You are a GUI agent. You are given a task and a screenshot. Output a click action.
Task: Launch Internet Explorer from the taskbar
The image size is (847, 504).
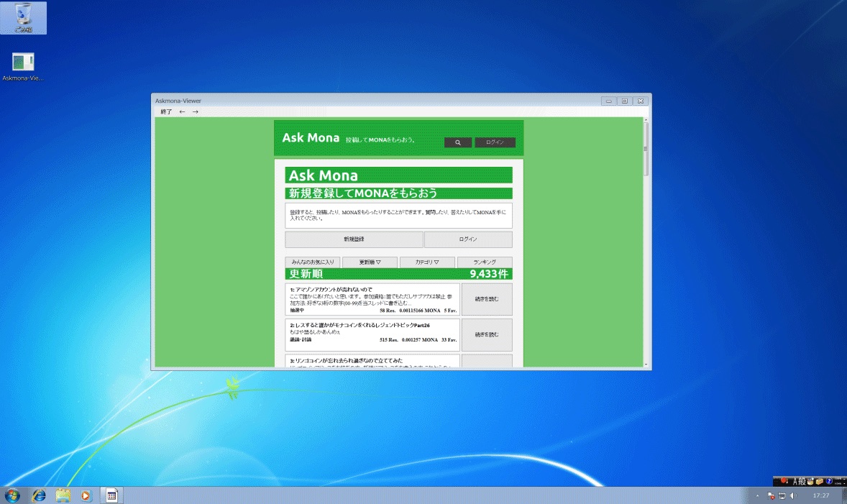coord(38,495)
